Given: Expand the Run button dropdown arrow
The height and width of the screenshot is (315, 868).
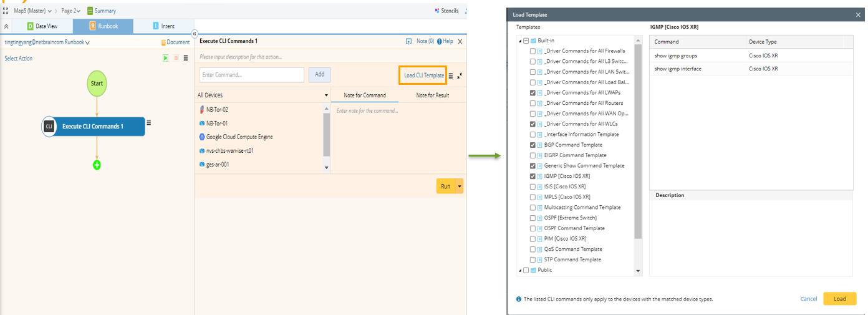Looking at the screenshot, I should [x=460, y=187].
